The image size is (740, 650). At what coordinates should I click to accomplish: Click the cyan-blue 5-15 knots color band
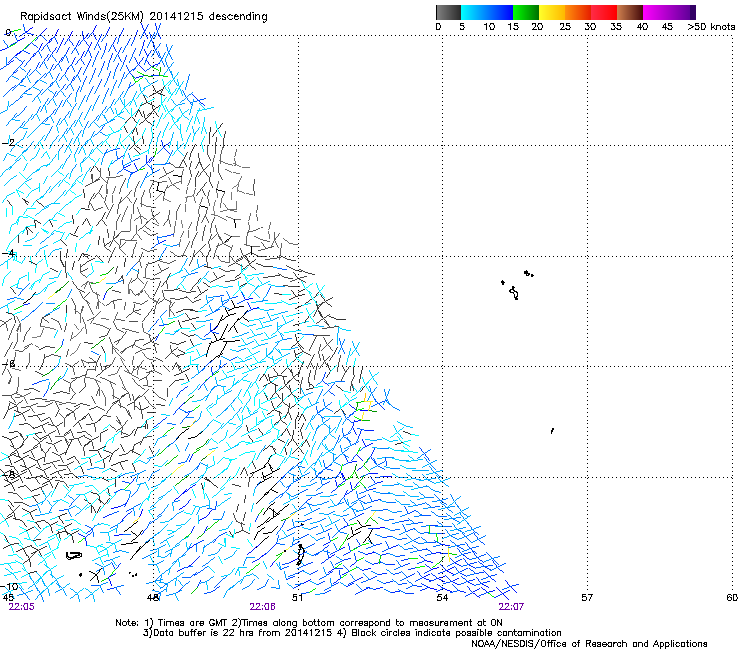click(487, 12)
